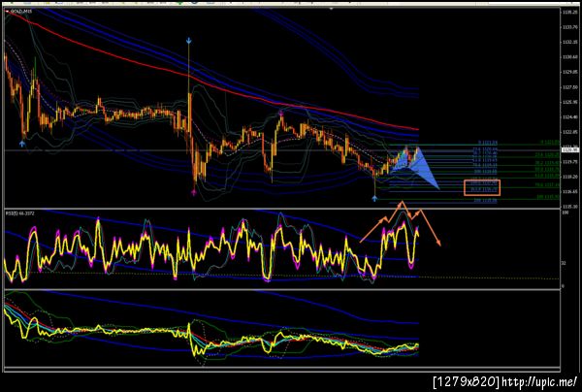Click the 100 level on the RSI scale
582x392 pixels.
pyautogui.click(x=566, y=212)
